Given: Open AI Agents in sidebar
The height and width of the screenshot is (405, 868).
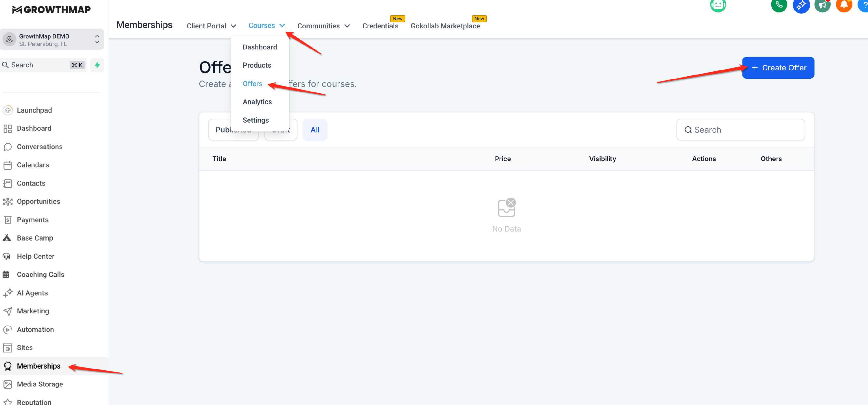Looking at the screenshot, I should [x=32, y=293].
